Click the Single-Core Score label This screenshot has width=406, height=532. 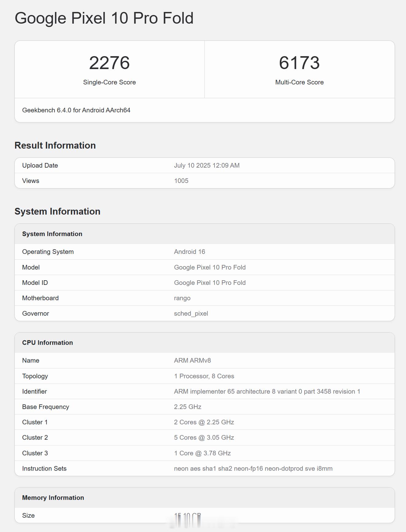(x=109, y=82)
